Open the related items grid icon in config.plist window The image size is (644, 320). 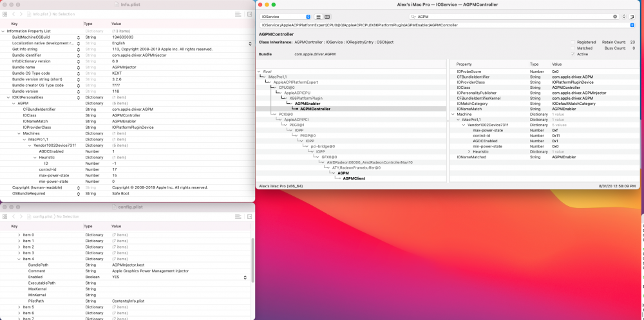[x=5, y=216]
